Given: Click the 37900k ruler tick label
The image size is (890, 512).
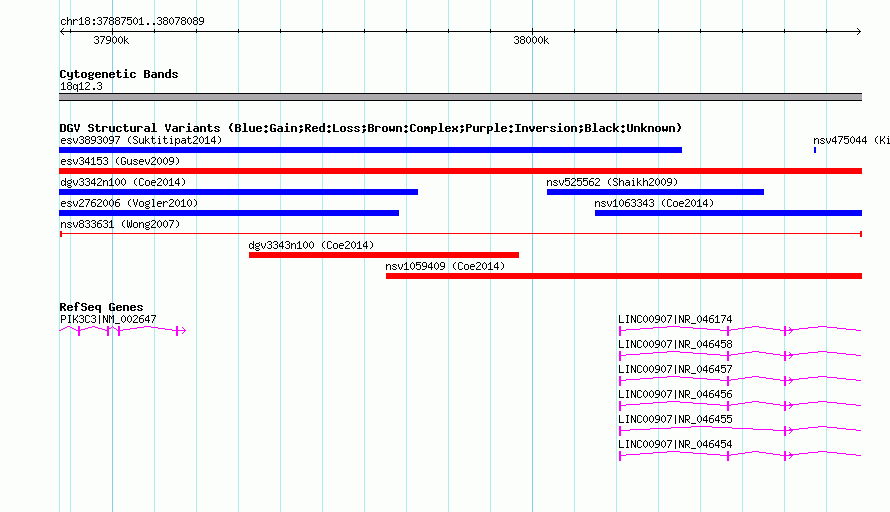Looking at the screenshot, I should click(111, 40).
